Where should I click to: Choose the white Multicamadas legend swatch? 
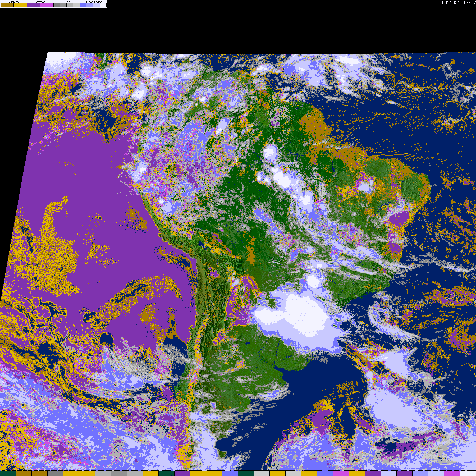click(x=103, y=5)
